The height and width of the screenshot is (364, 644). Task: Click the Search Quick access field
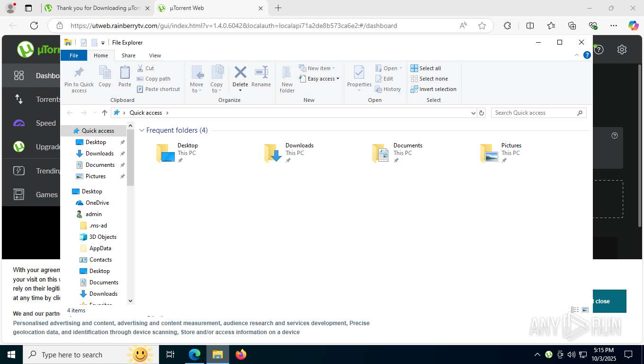[x=538, y=113]
